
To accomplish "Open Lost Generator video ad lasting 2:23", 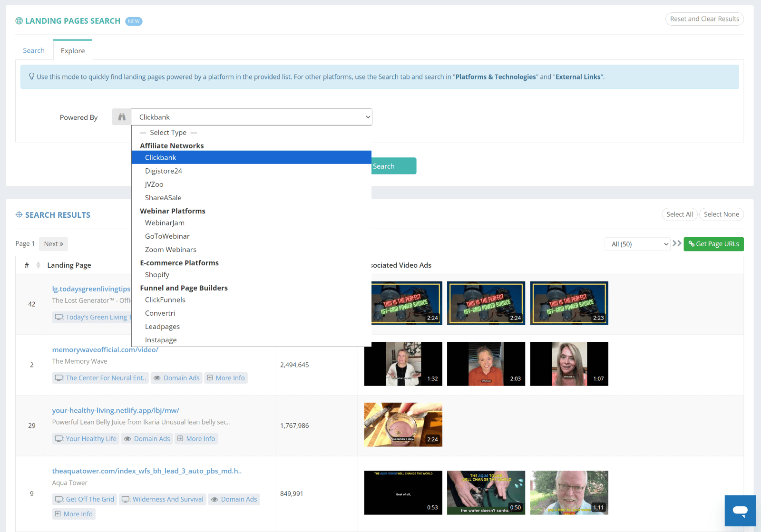I will point(569,303).
